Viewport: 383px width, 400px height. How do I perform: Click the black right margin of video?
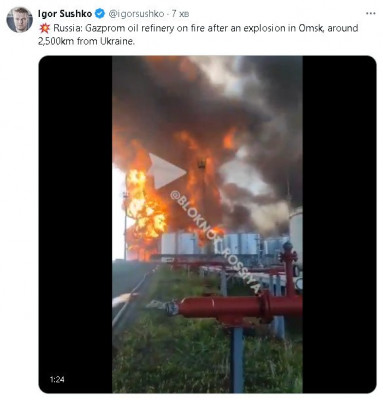(x=339, y=224)
